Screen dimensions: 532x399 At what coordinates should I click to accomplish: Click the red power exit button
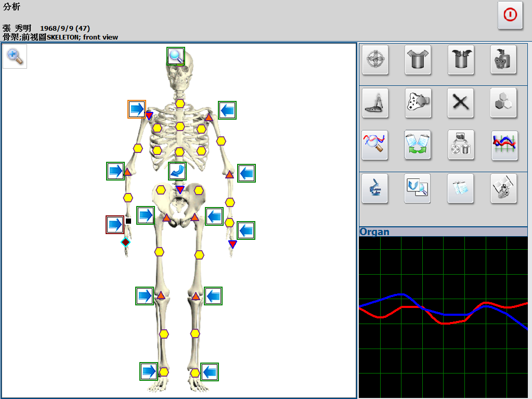(510, 15)
